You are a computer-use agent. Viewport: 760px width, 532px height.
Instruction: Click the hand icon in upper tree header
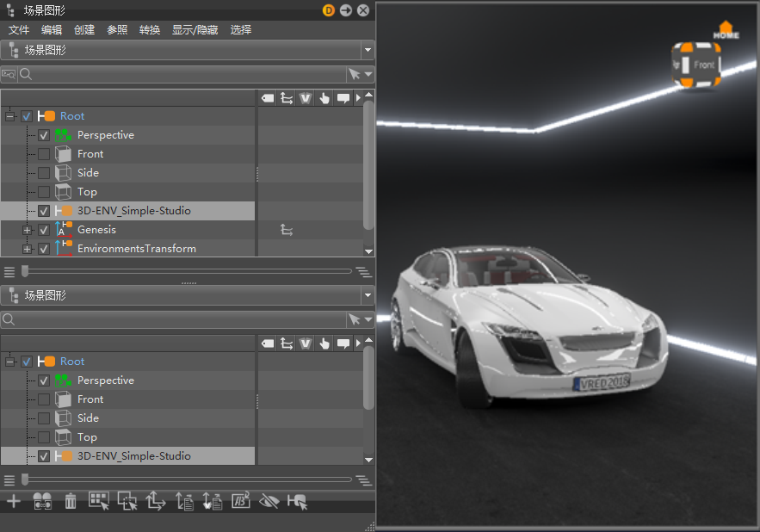pyautogui.click(x=324, y=98)
